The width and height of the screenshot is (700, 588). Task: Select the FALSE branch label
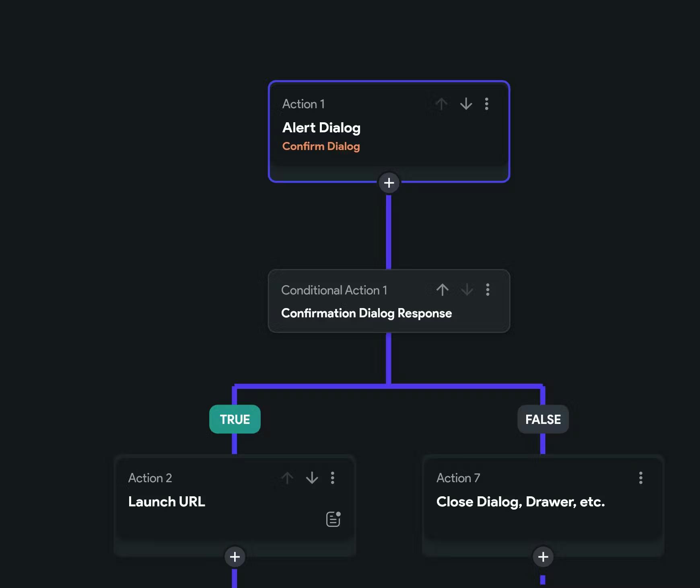(543, 419)
